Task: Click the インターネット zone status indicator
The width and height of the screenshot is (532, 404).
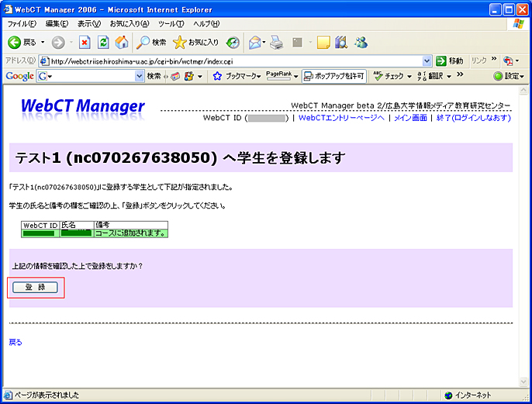Action: [468, 395]
